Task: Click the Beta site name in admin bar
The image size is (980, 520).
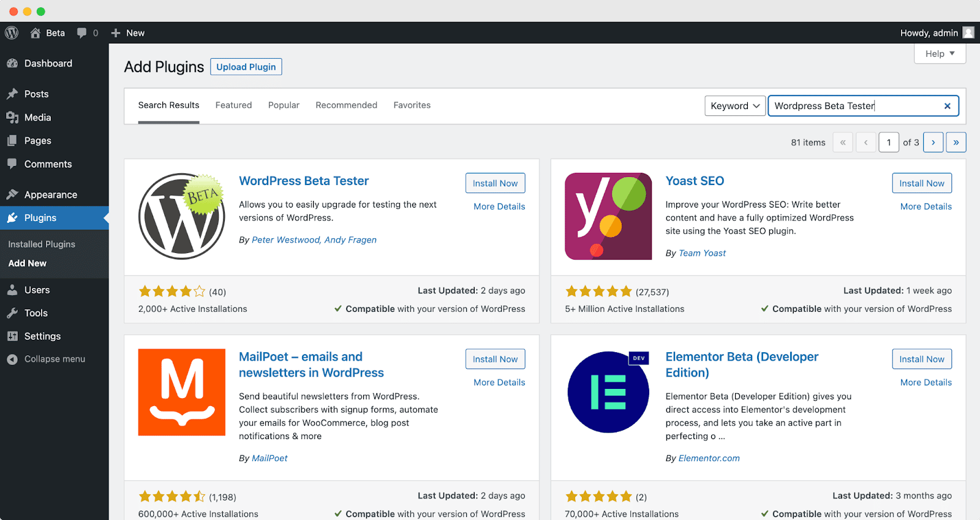Action: [x=55, y=33]
